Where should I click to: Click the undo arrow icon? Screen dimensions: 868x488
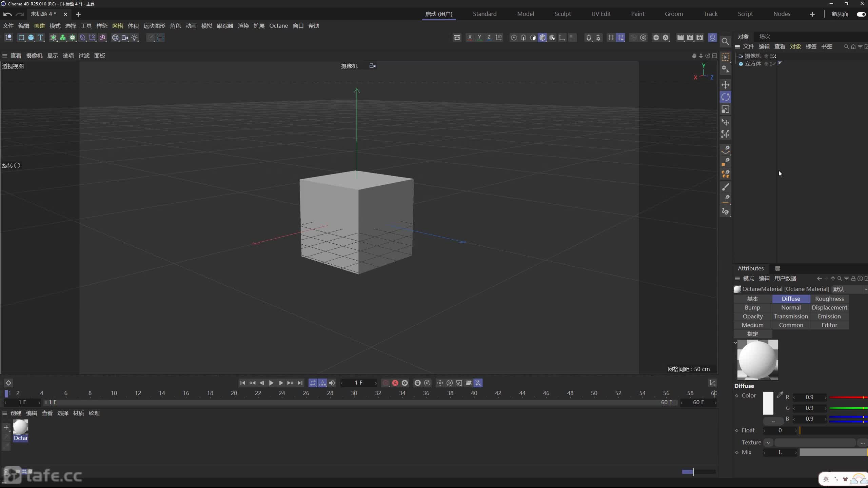pyautogui.click(x=7, y=14)
